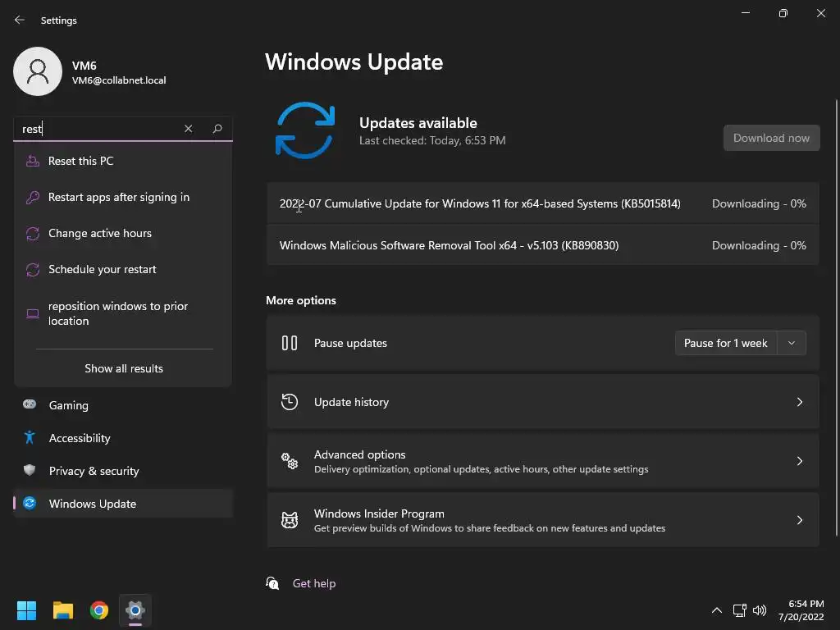Viewport: 840px width, 630px height.
Task: Click the network tray icon
Action: [x=740, y=610]
